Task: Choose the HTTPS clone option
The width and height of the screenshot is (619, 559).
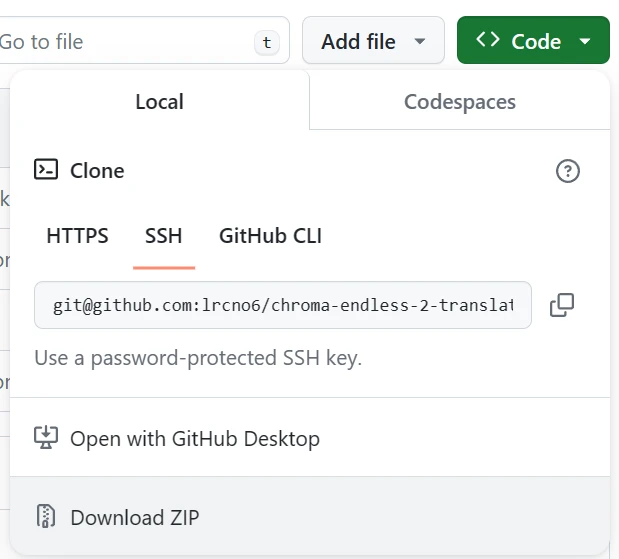Action: point(77,236)
